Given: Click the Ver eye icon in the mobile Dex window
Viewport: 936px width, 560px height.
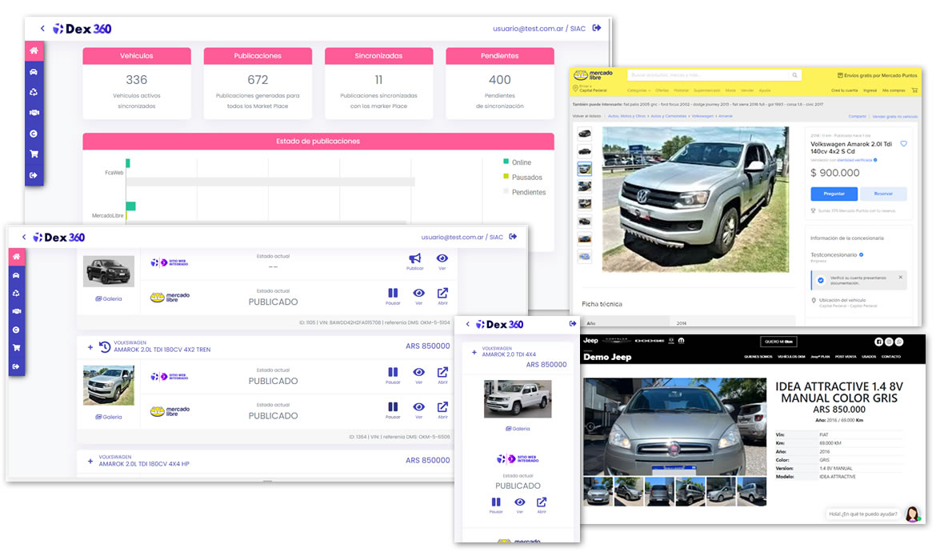Looking at the screenshot, I should point(520,502).
